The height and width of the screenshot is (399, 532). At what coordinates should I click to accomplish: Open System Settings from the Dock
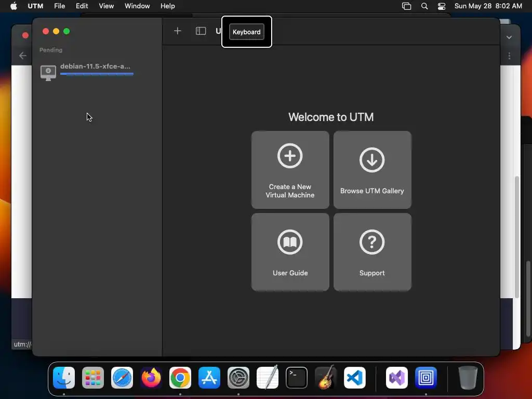[238, 378]
